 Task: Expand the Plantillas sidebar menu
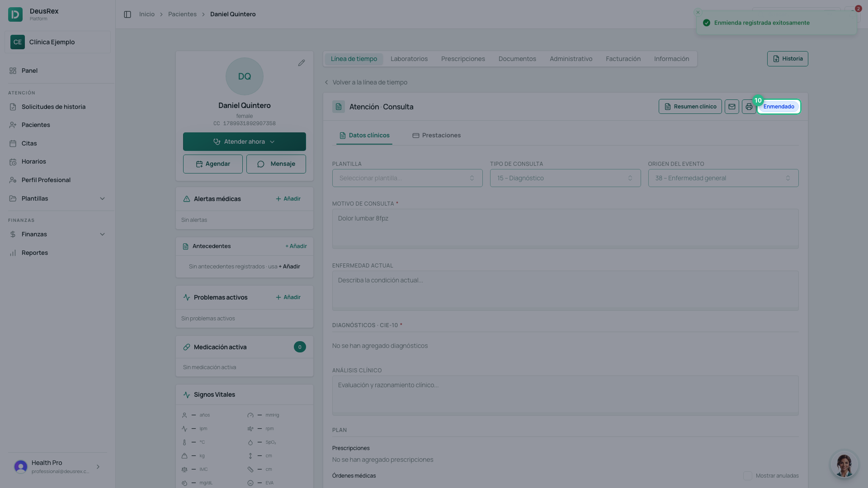coord(57,198)
